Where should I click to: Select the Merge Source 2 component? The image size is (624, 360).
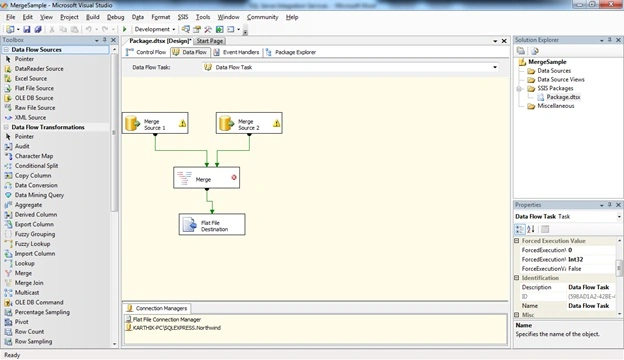tap(249, 123)
